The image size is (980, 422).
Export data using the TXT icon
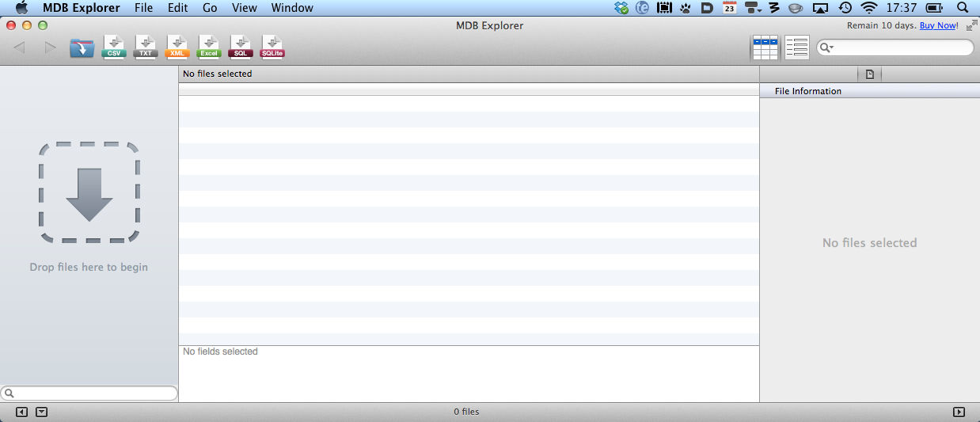pyautogui.click(x=146, y=48)
